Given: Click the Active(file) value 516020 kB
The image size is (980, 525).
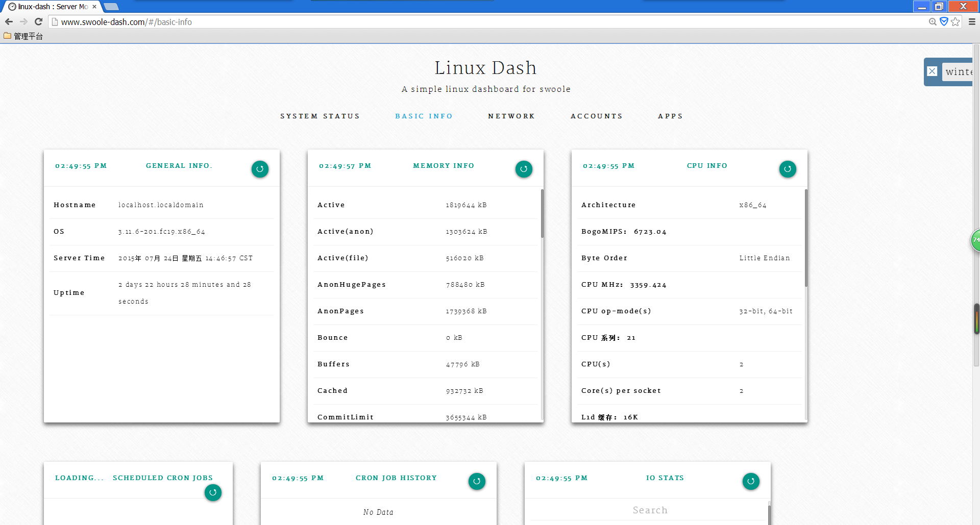Looking at the screenshot, I should click(464, 258).
